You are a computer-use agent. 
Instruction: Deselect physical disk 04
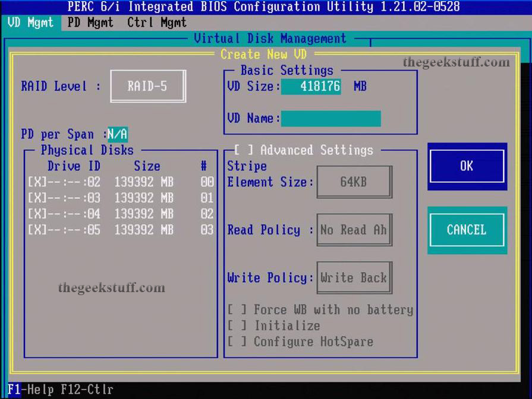coord(37,213)
